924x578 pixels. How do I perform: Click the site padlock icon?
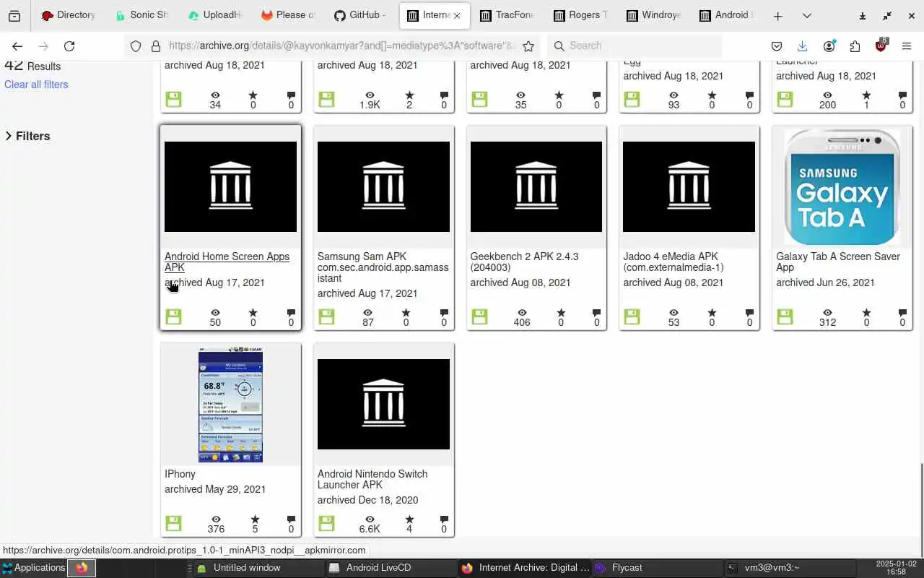click(x=155, y=46)
